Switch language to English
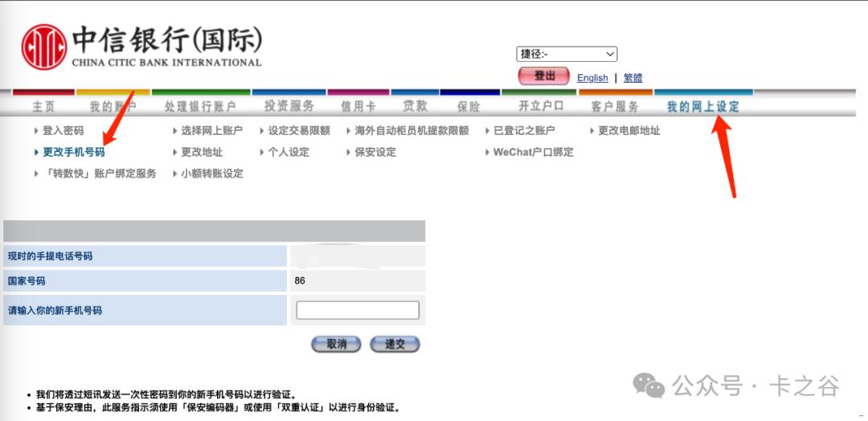The image size is (868, 421). pos(592,78)
